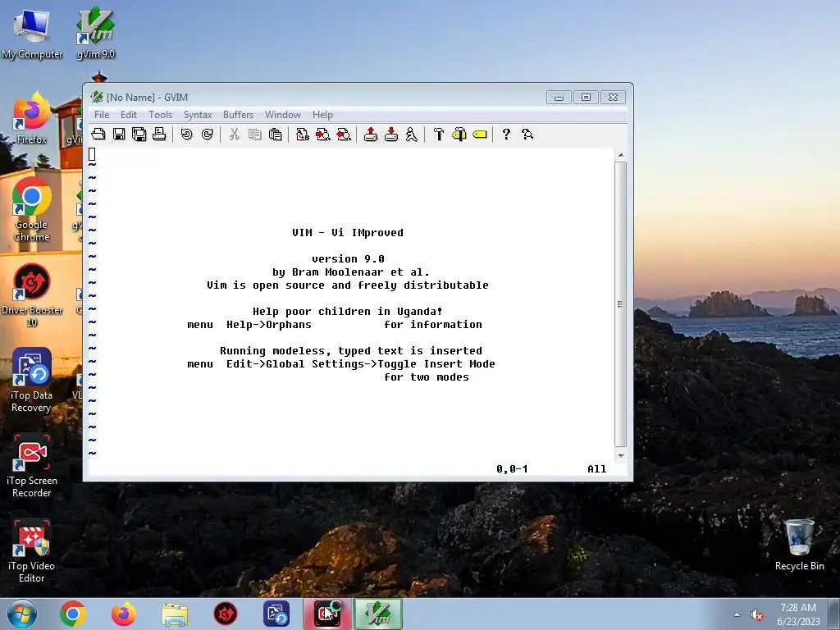This screenshot has height=630, width=840.
Task: Click the Firefox taskbar icon
Action: pos(124,614)
